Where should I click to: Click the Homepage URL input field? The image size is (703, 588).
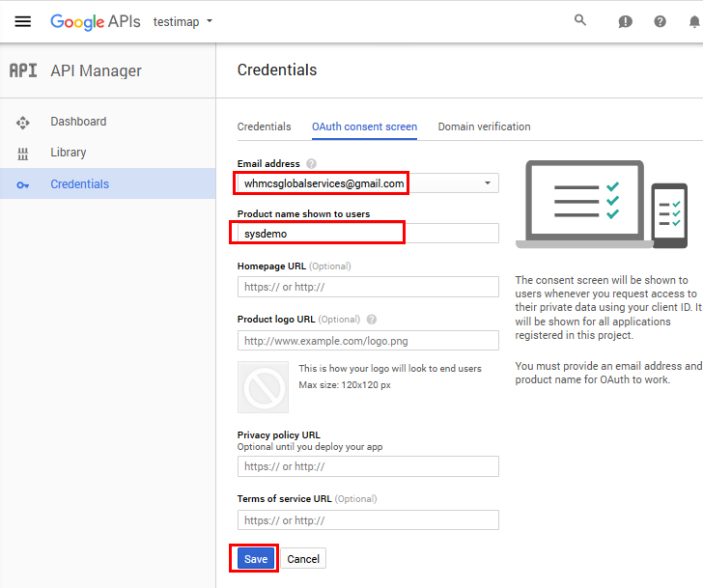367,287
